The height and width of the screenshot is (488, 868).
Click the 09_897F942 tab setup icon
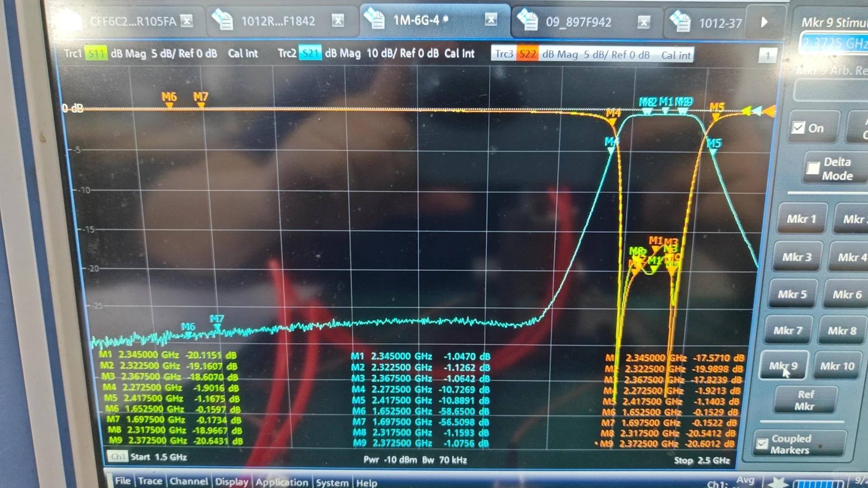(x=528, y=21)
